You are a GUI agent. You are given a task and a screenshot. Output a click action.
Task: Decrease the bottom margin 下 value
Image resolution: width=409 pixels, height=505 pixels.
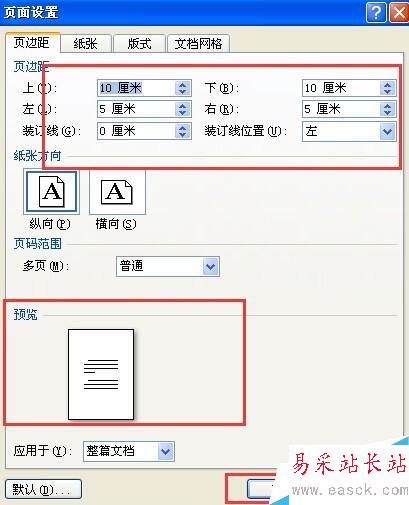(387, 92)
